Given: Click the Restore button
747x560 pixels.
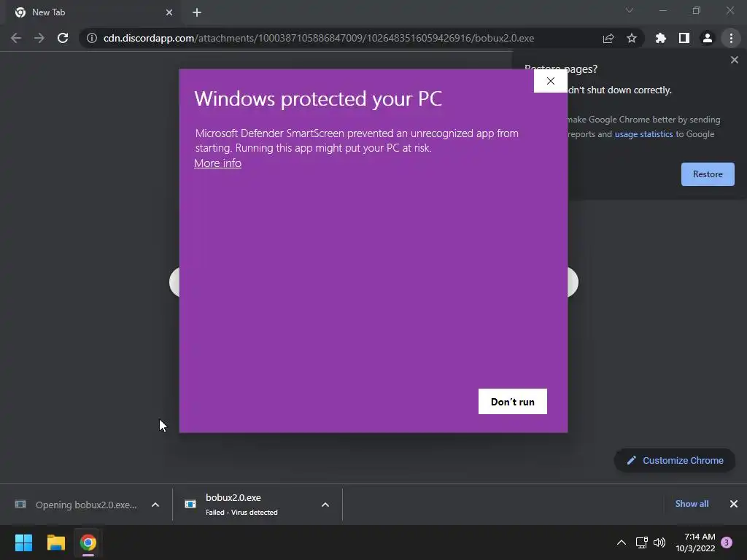Looking at the screenshot, I should point(708,174).
